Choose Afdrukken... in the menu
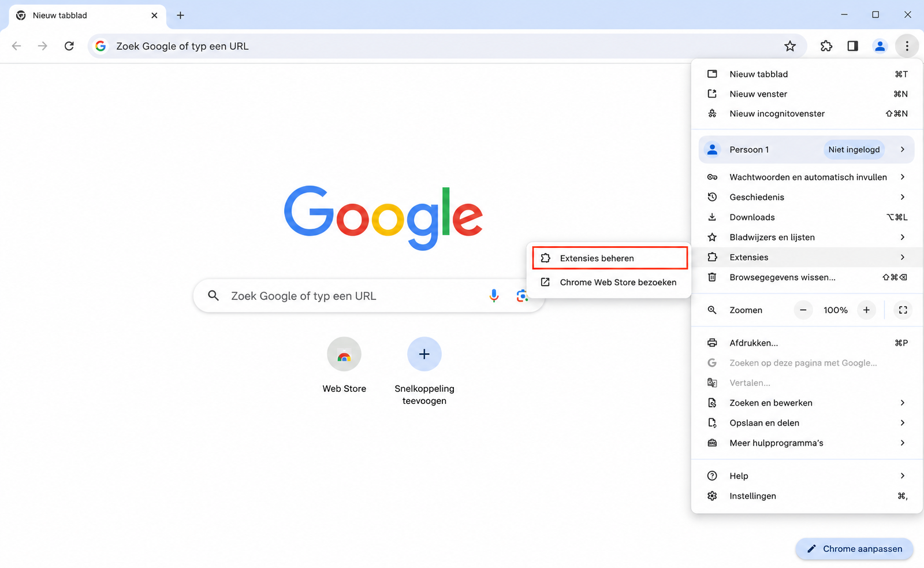Image resolution: width=924 pixels, height=568 pixels. click(x=807, y=343)
